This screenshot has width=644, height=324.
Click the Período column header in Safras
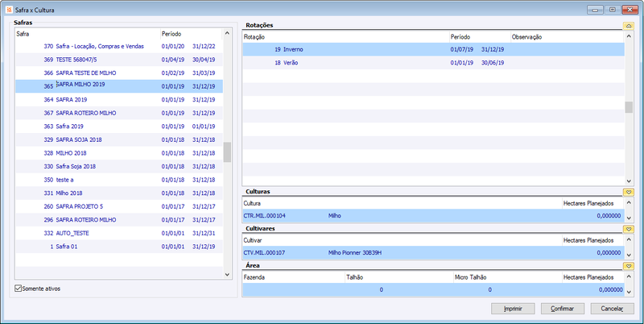point(171,34)
